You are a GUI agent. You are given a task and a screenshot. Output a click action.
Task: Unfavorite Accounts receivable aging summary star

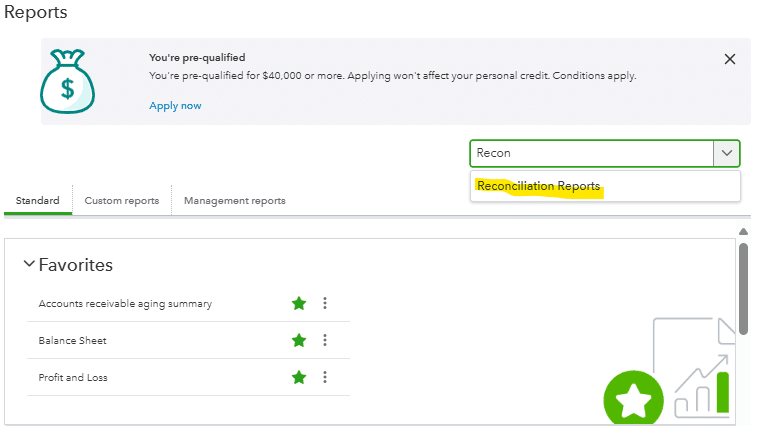pos(299,303)
